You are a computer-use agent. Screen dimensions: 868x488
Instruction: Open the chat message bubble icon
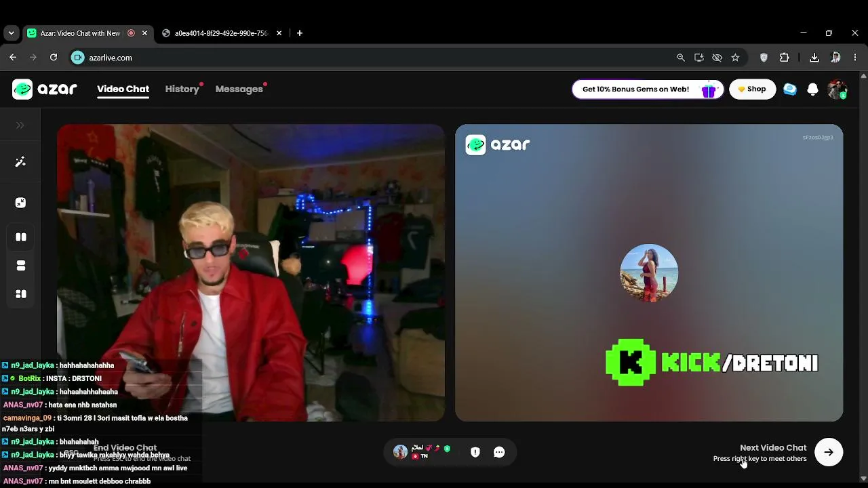click(499, 452)
